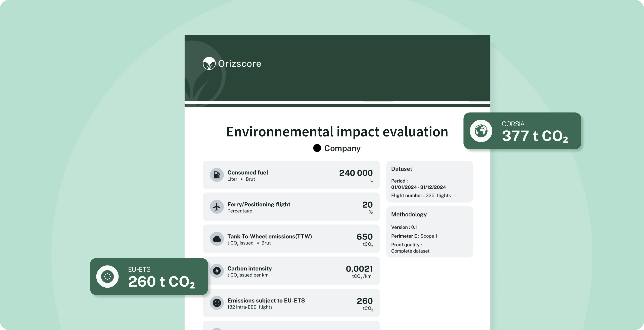The image size is (644, 330).
Task: Click the Orizscore leaf logo icon
Action: (209, 64)
